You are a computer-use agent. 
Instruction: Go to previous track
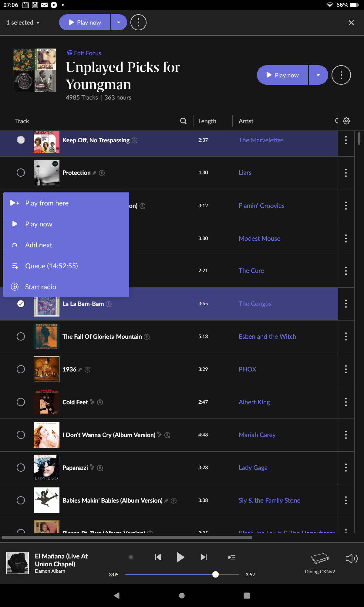[158, 557]
